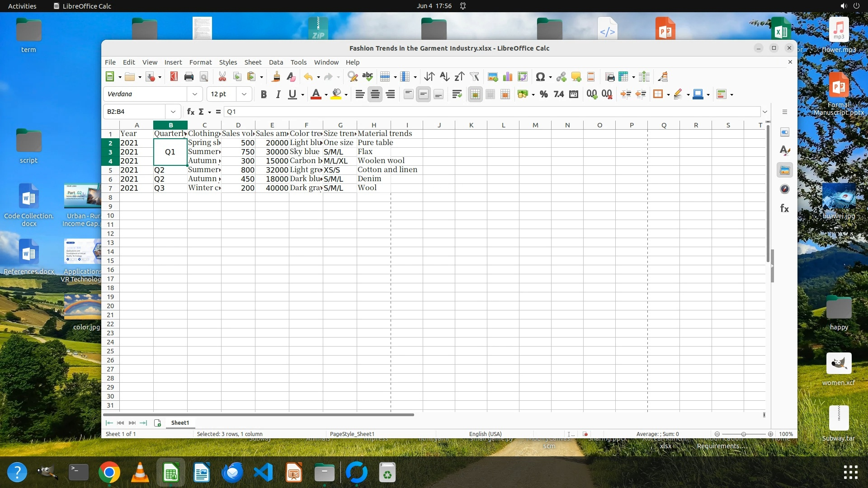
Task: Open the Styles menu
Action: pos(228,62)
